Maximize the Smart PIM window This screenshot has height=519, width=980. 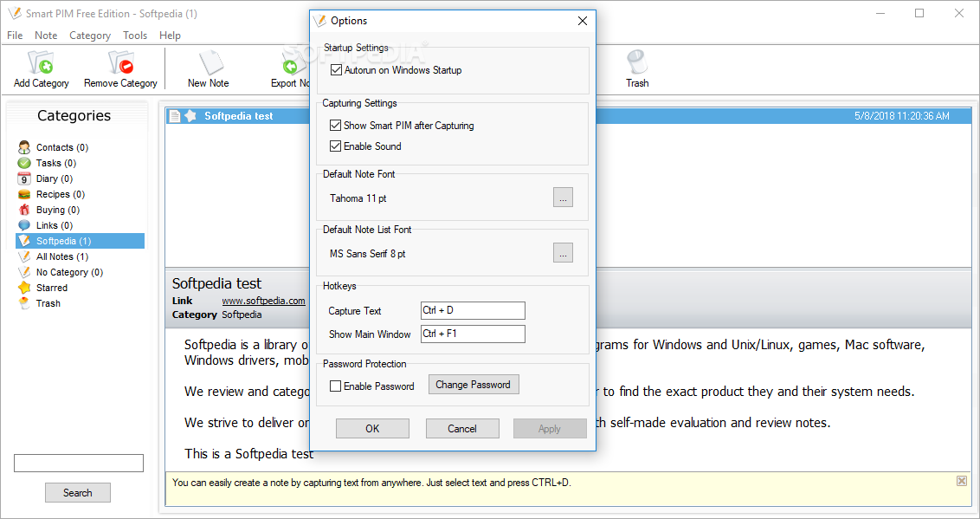pos(919,13)
